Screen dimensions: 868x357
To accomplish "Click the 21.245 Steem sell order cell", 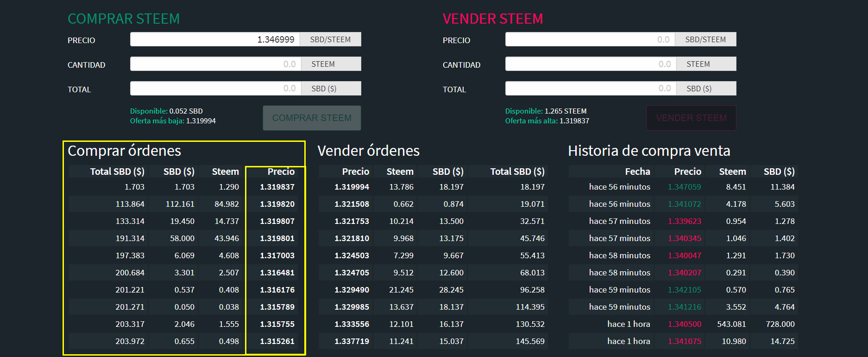I will click(401, 290).
